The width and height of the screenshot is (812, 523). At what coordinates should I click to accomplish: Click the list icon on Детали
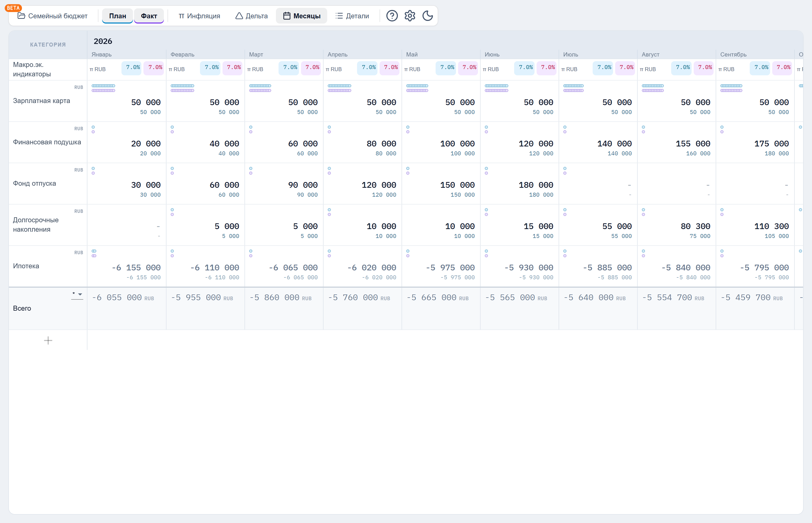coord(339,16)
